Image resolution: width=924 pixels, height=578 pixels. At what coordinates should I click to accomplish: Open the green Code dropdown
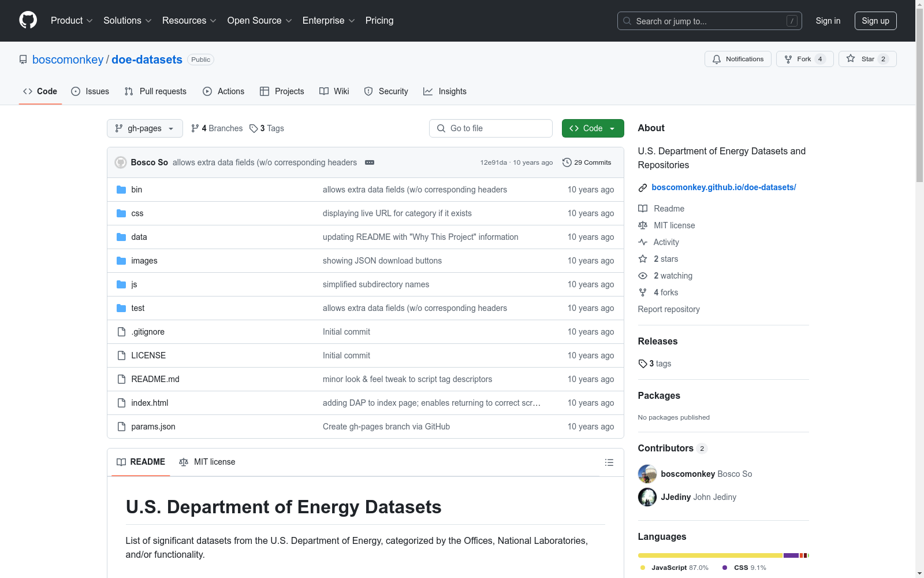point(593,128)
